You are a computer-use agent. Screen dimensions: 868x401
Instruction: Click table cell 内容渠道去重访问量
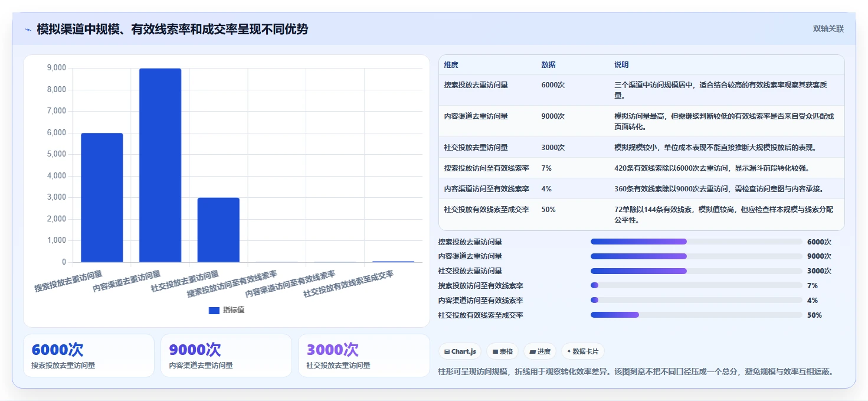coord(476,116)
